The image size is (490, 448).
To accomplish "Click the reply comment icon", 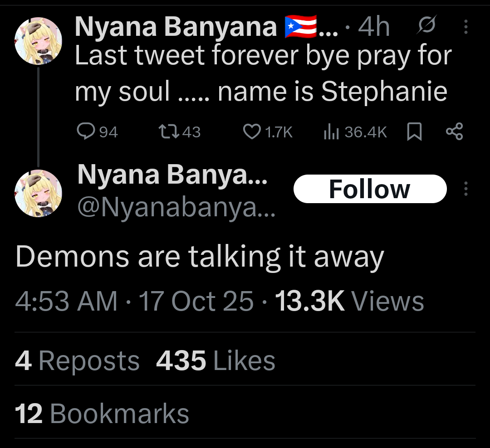I will [x=85, y=131].
